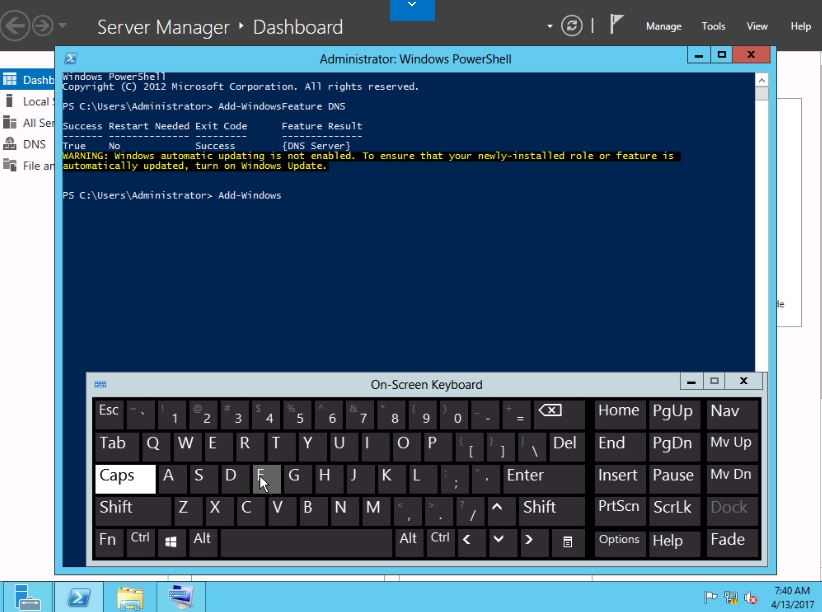Open File Explorer from the taskbar
Viewport: 822px width, 612px height.
(x=129, y=598)
